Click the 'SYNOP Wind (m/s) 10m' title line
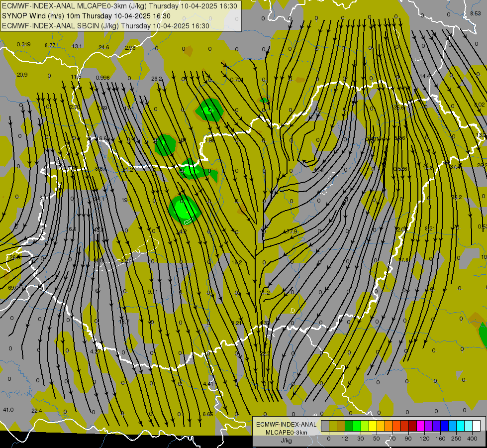 coord(41,16)
